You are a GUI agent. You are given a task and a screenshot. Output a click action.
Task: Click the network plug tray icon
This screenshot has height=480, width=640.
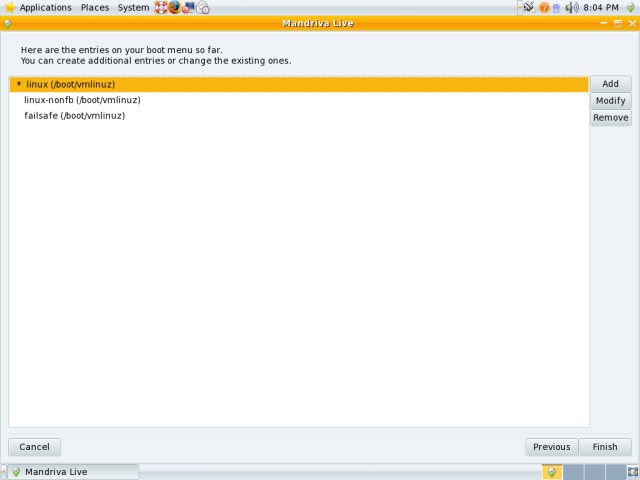(529, 7)
